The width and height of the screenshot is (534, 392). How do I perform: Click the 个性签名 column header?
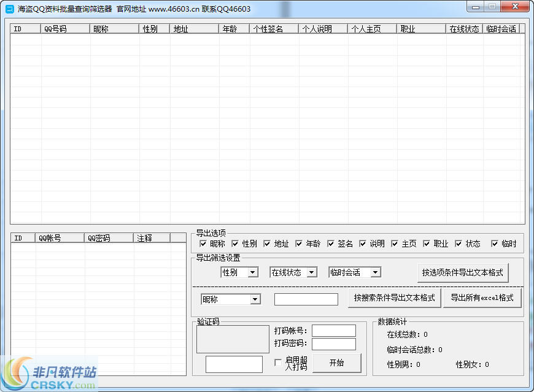(274, 29)
